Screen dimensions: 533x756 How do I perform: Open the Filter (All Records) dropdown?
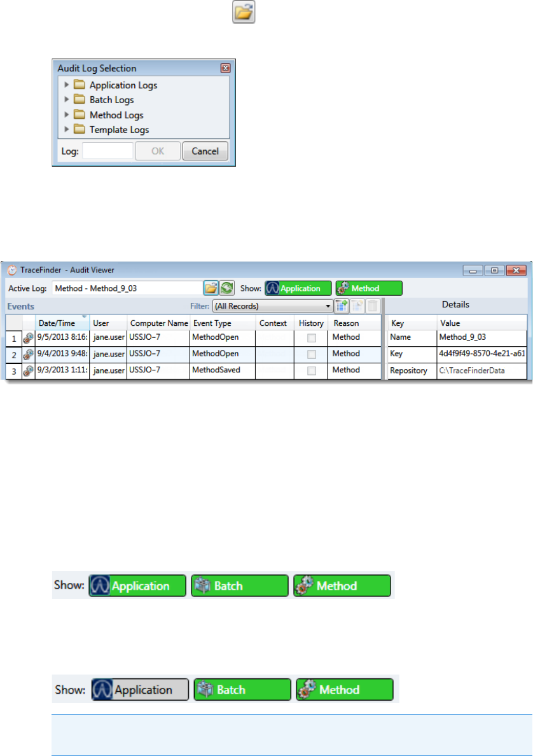[x=273, y=306]
